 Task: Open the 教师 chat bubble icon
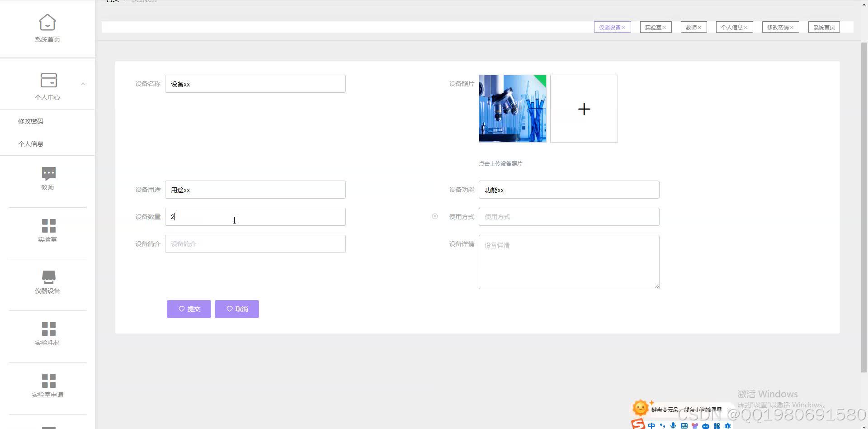(x=48, y=174)
